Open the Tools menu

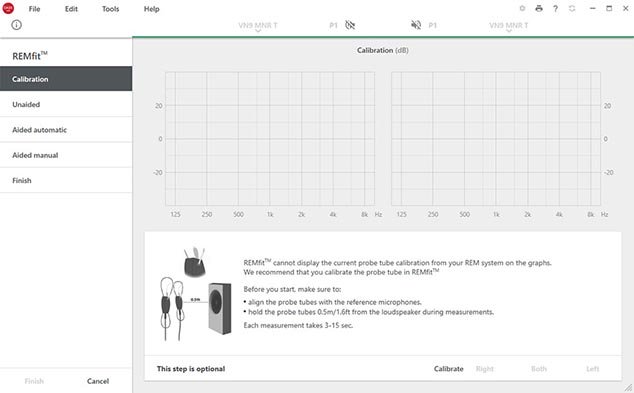[x=110, y=9]
